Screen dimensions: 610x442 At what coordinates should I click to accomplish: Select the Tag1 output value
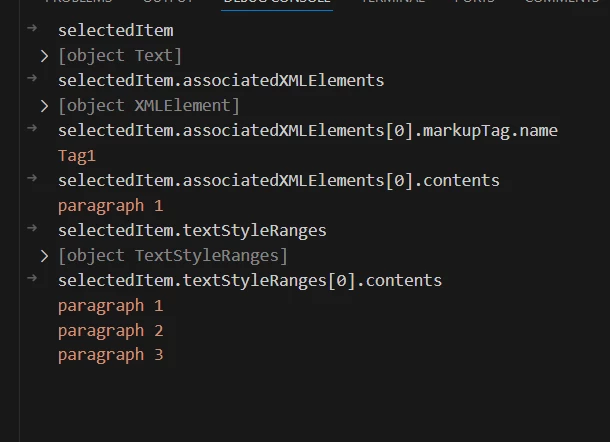point(77,156)
